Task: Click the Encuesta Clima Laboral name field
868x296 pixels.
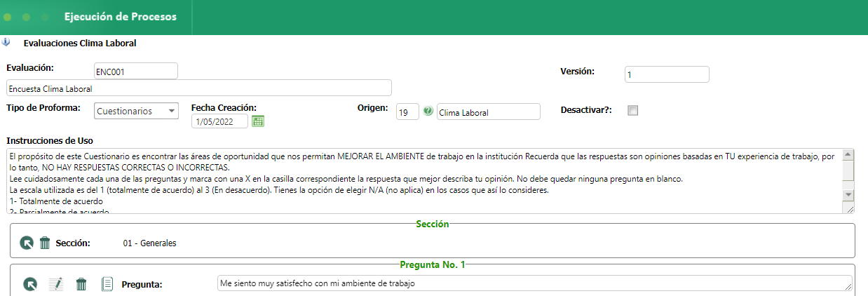Action: coord(199,88)
